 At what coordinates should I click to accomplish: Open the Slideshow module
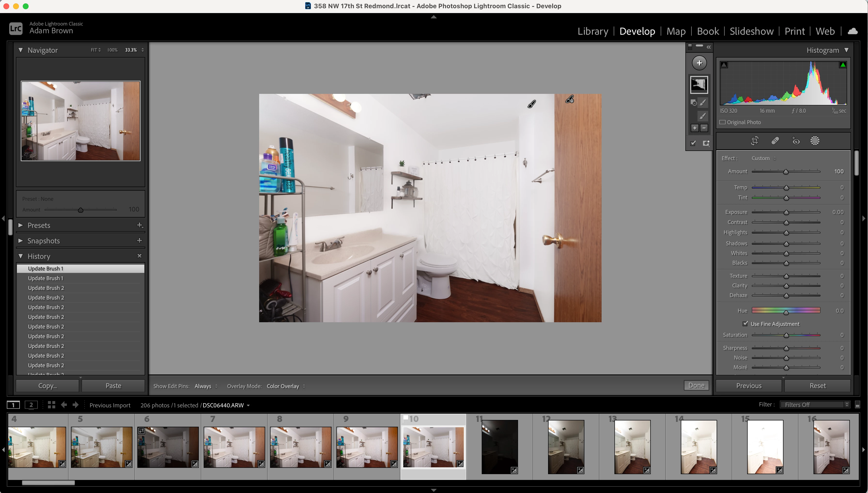click(752, 31)
